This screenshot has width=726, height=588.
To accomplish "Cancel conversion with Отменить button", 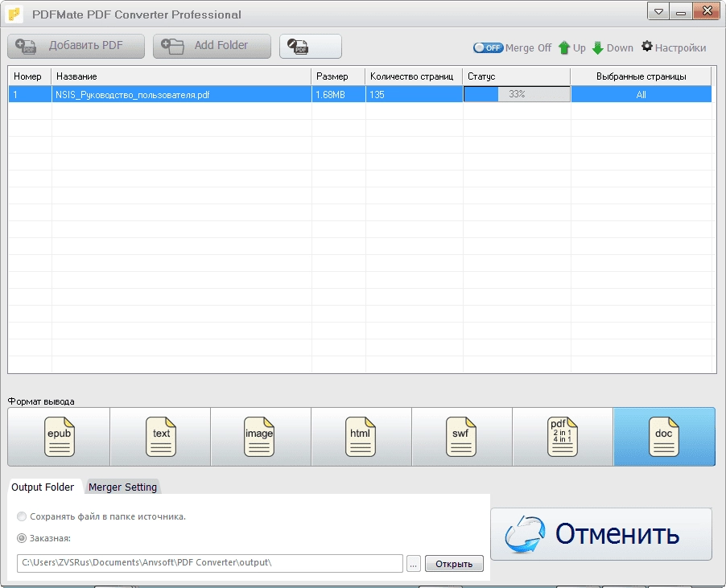I will 601,534.
